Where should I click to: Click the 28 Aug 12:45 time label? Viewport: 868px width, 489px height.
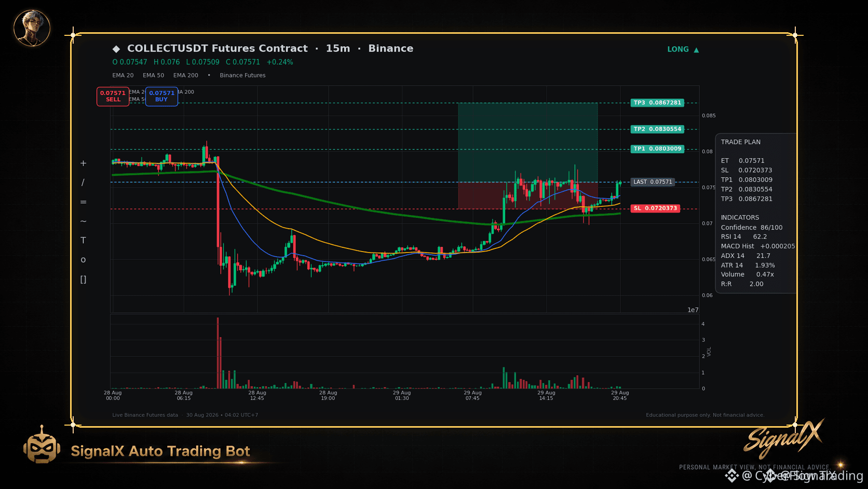click(x=257, y=395)
